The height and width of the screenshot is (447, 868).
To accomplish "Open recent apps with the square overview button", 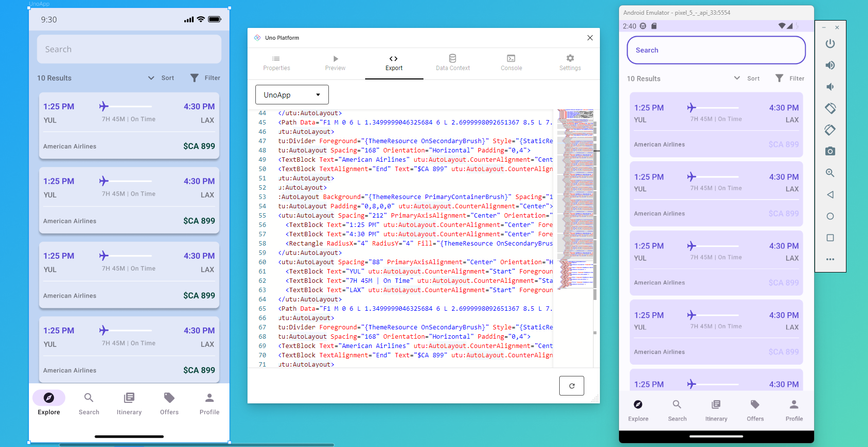I will coord(830,238).
